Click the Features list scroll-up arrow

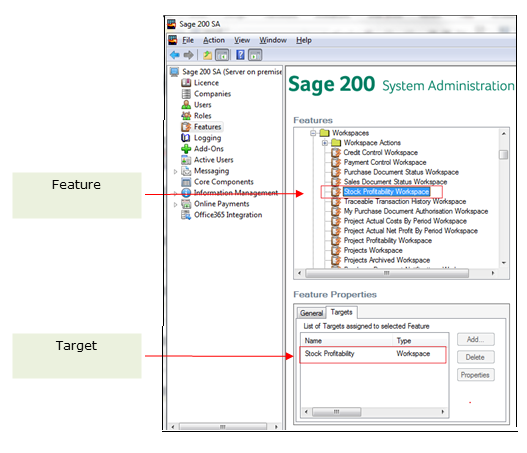pos(503,134)
